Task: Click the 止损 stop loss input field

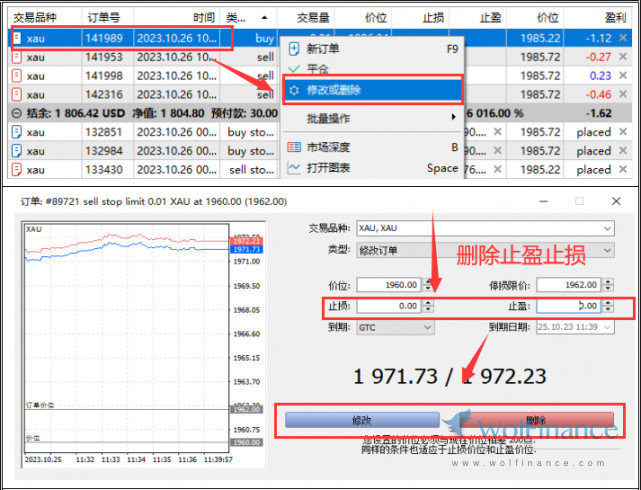Action: (x=388, y=306)
